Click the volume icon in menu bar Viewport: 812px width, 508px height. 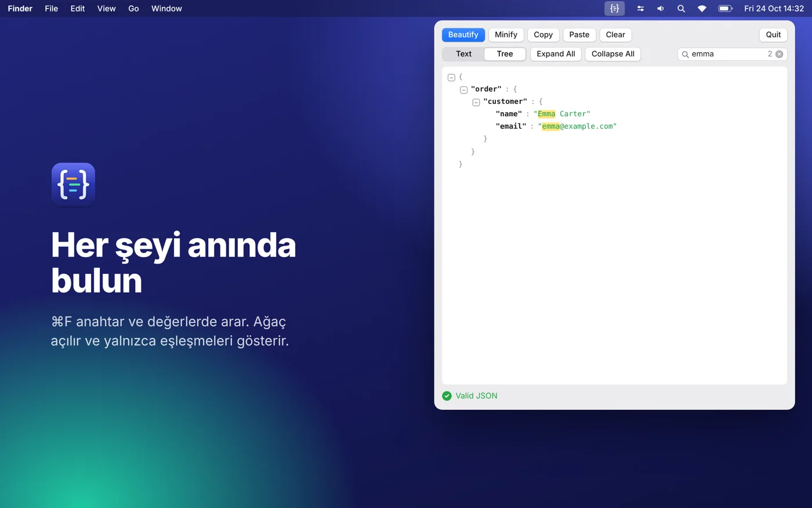pyautogui.click(x=661, y=9)
